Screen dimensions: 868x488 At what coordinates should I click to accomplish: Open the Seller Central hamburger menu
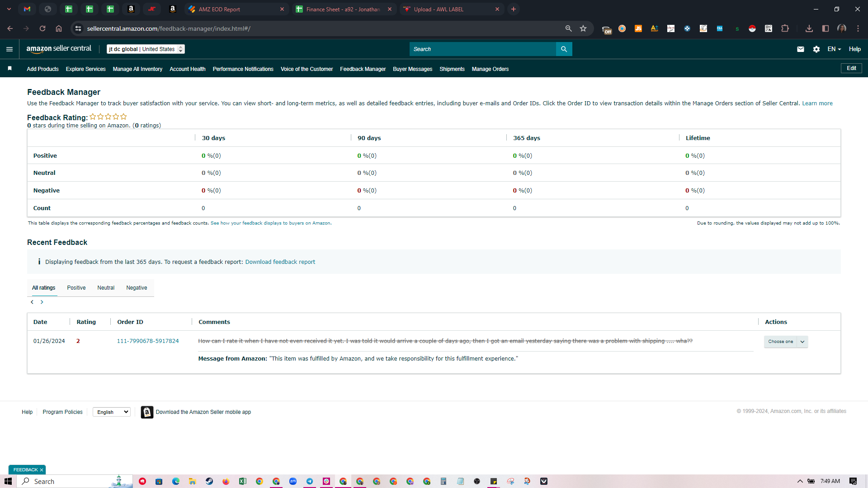[9, 49]
